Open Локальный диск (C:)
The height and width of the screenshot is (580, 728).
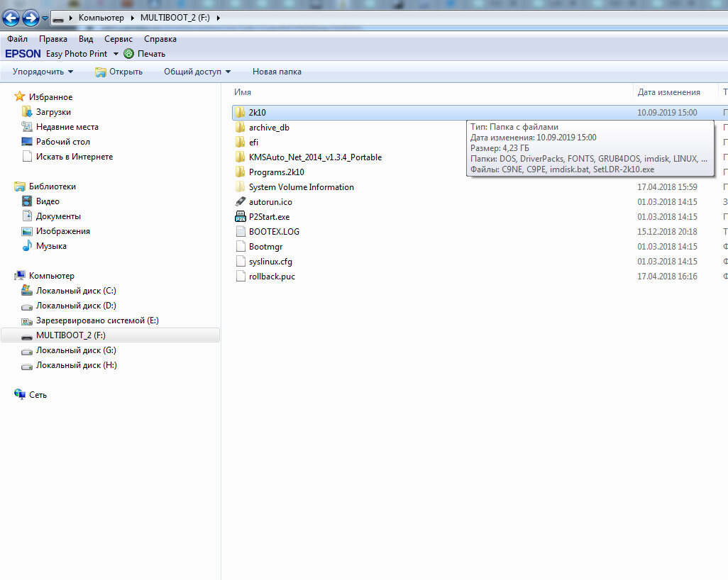coord(76,291)
